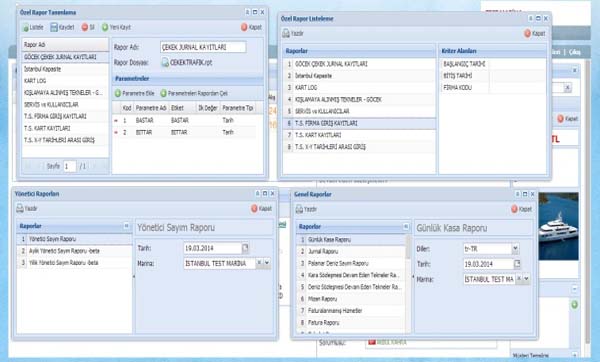Select row 2 İstanbul Kapasite in Özel Rapor Listeleme
Image resolution: width=600 pixels, height=362 pixels.
coord(359,76)
